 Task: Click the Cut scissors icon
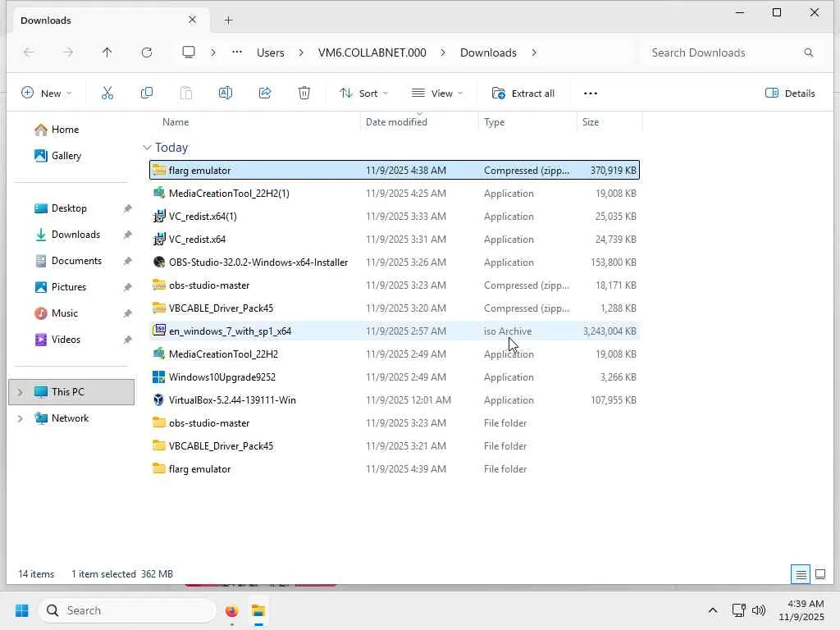[x=107, y=94]
